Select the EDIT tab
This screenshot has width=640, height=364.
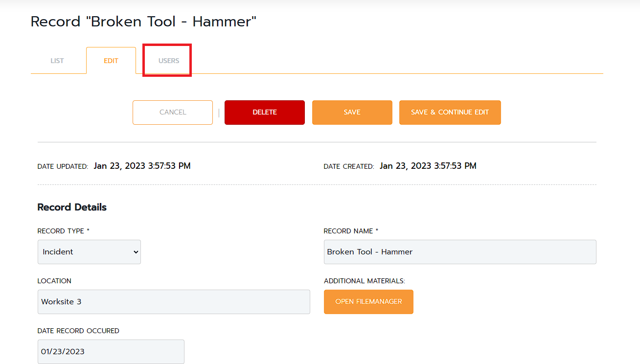[111, 61]
